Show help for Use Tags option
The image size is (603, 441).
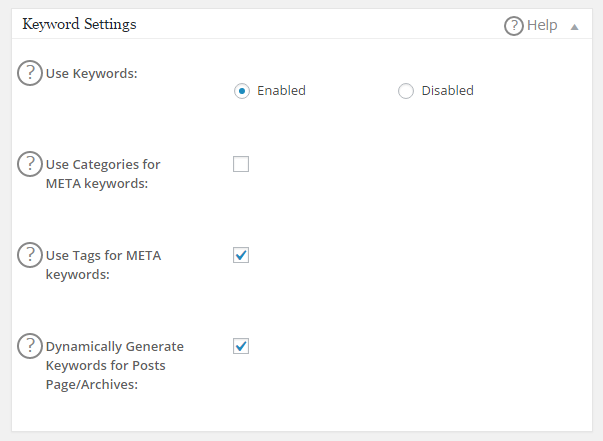31,255
